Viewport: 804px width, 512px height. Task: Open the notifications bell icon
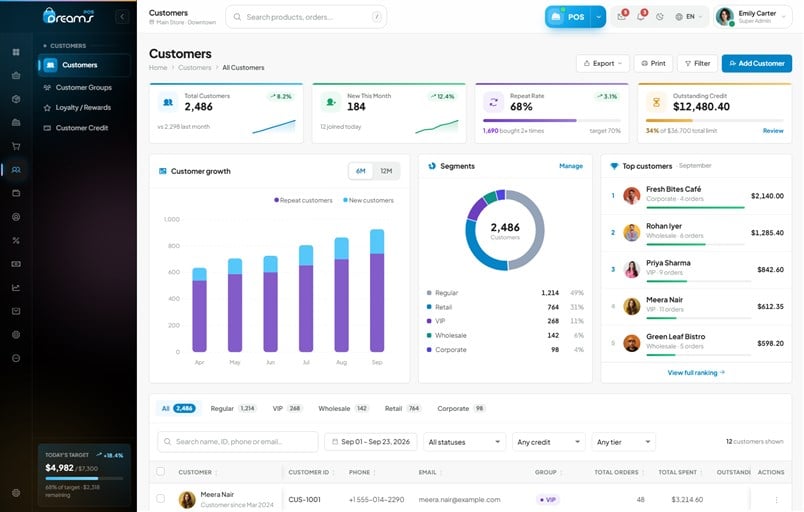640,16
